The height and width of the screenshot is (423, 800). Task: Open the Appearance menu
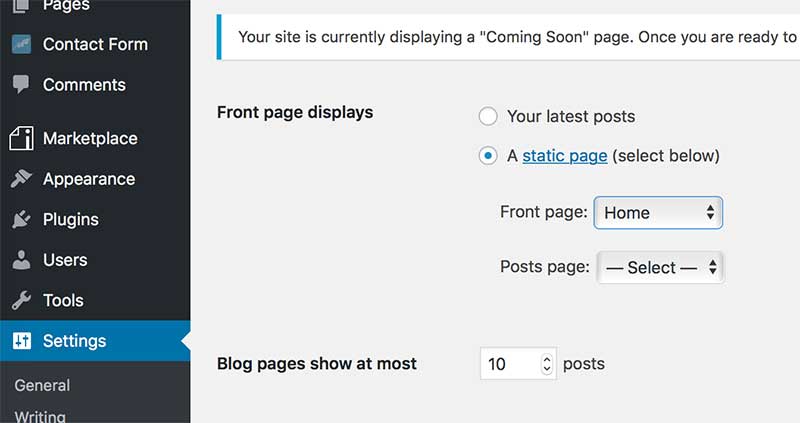[88, 179]
